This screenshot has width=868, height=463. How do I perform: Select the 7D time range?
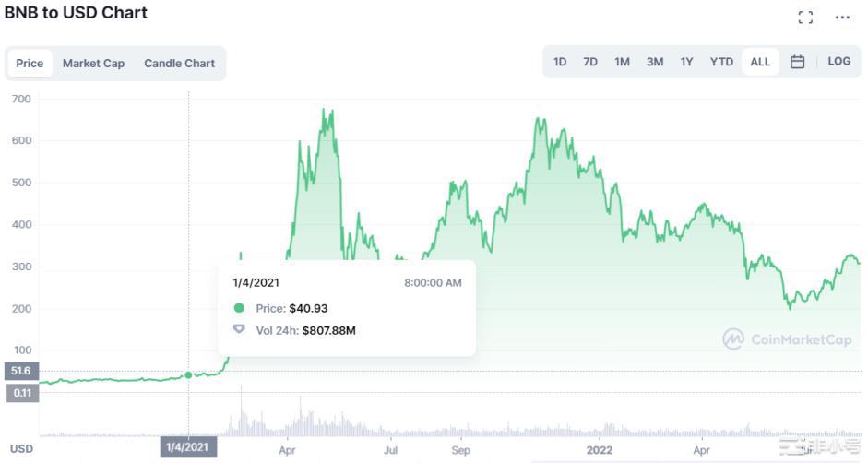click(590, 62)
